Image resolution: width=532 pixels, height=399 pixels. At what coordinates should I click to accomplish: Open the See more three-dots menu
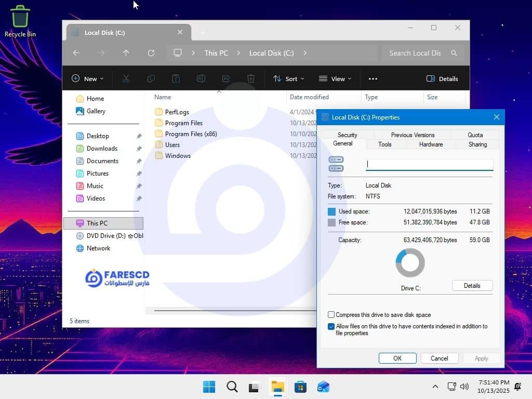pyautogui.click(x=373, y=79)
